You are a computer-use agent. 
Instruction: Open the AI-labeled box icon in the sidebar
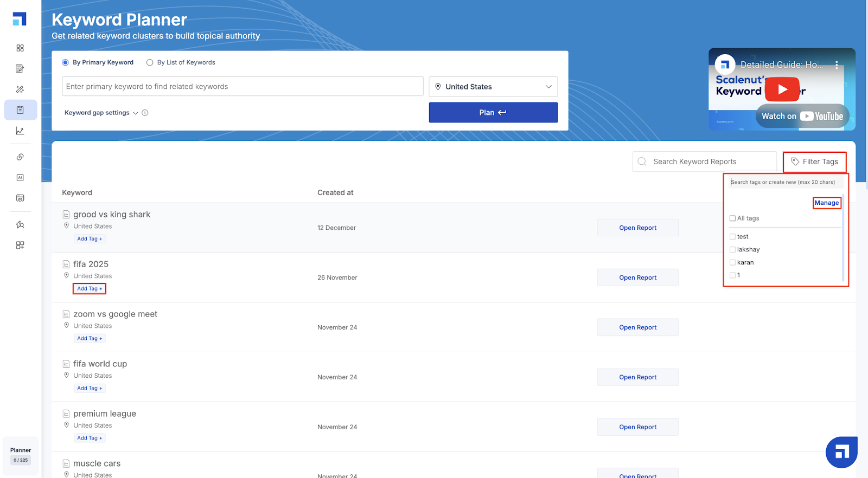pos(20,177)
